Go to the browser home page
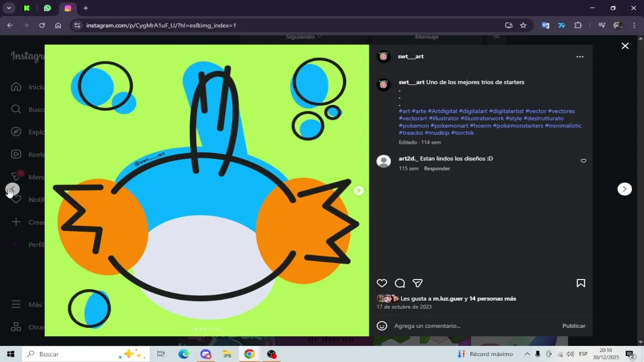 click(x=58, y=25)
